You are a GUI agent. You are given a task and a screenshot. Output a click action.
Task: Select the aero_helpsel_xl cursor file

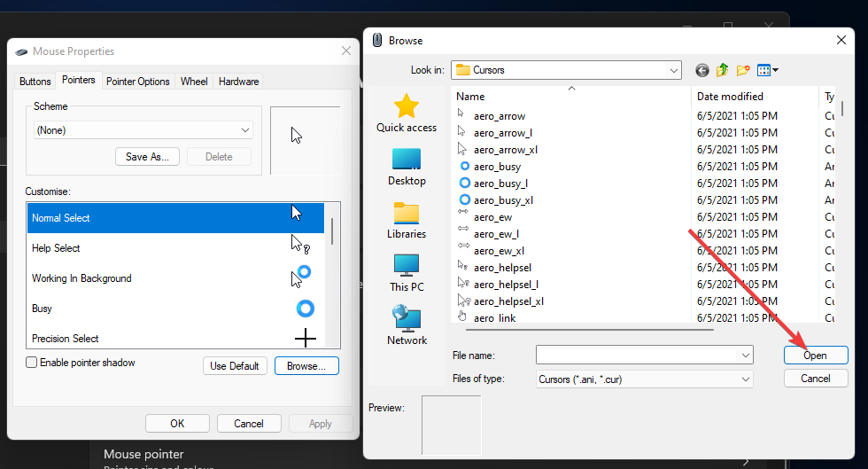[508, 301]
